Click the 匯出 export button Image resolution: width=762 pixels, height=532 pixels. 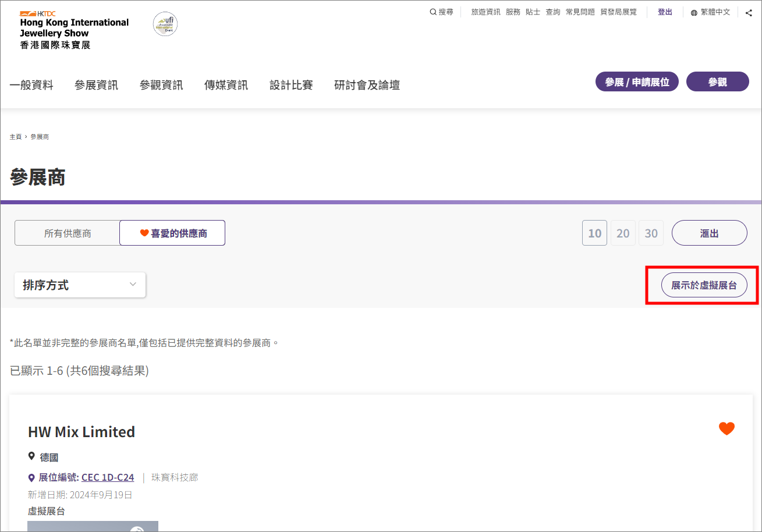coord(709,233)
